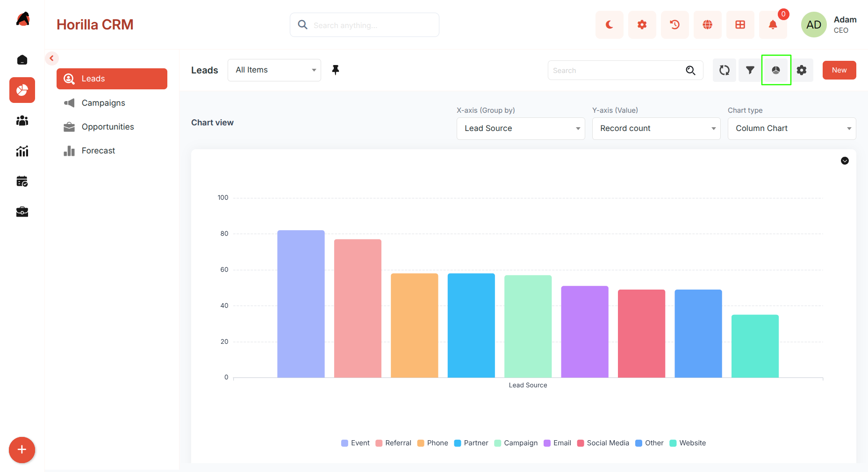Screen dimensions: 868x472
Task: Toggle dark mode moon icon
Action: click(609, 25)
